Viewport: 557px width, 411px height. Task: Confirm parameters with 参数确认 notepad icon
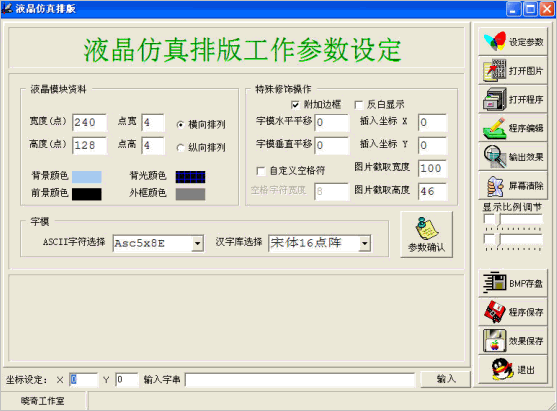(x=426, y=234)
